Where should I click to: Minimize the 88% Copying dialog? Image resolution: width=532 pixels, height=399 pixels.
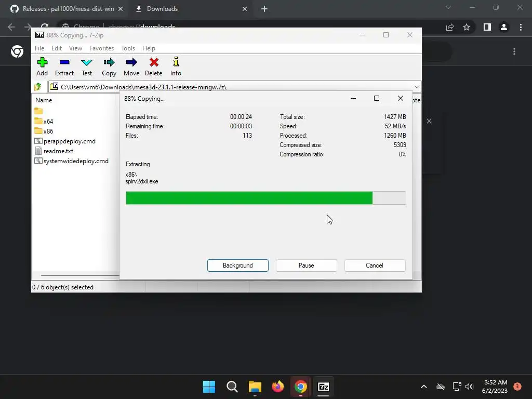click(x=353, y=98)
